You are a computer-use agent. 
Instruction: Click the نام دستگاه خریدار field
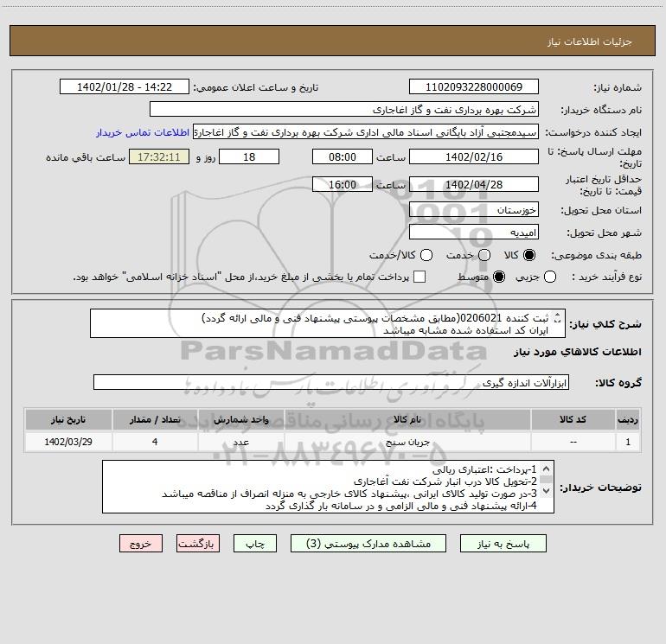point(344,109)
